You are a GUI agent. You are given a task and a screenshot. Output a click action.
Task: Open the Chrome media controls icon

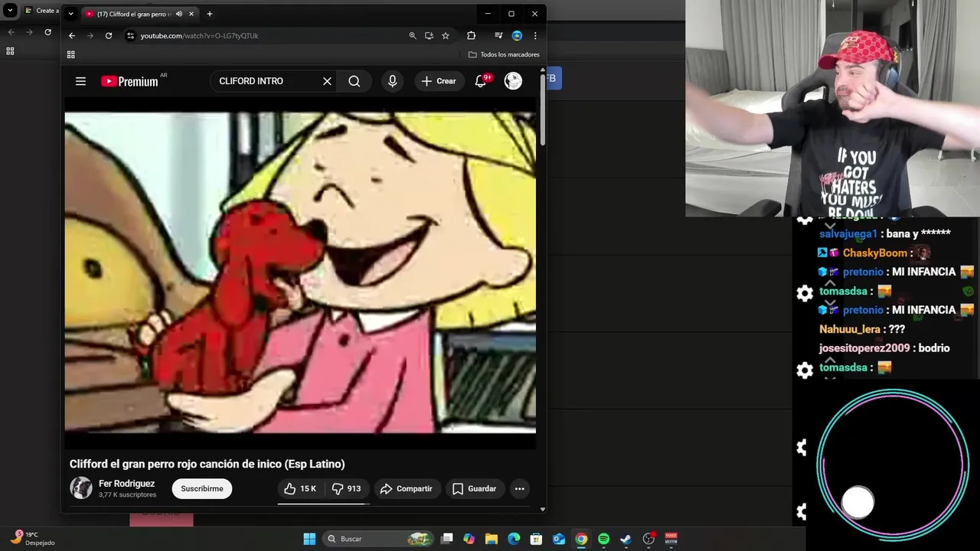[x=498, y=35]
